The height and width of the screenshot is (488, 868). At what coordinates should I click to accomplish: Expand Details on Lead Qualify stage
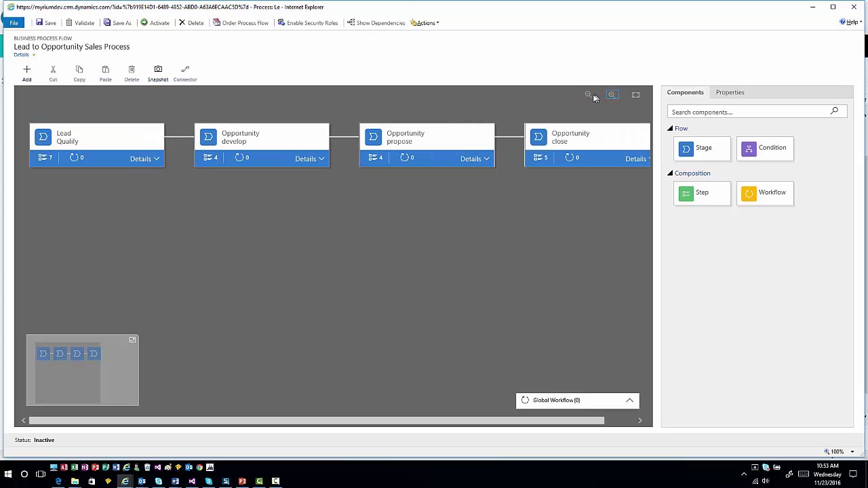point(144,159)
